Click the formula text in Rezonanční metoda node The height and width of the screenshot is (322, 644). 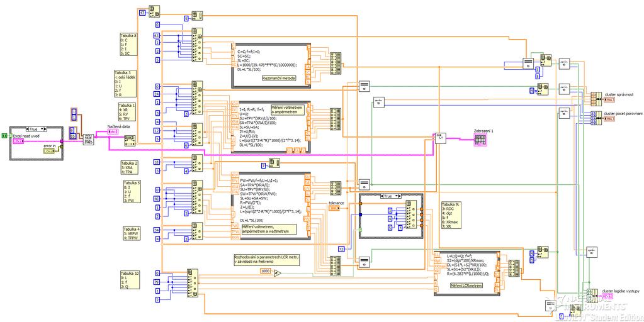click(266, 61)
